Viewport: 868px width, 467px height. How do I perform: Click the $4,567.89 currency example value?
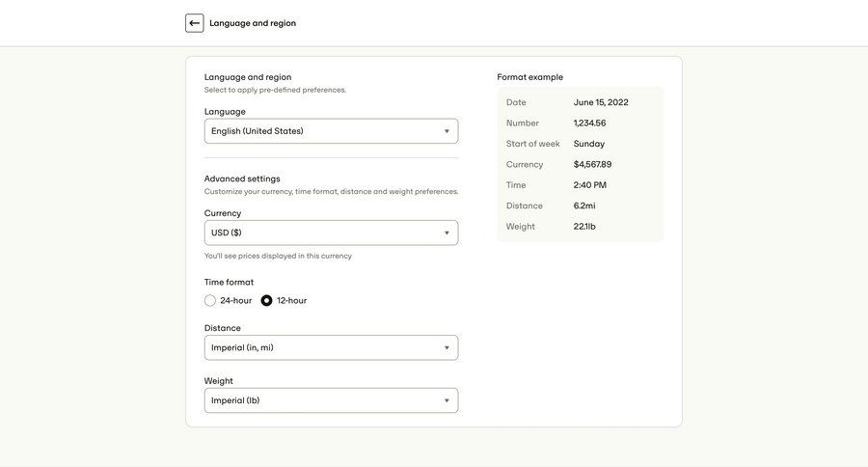pyautogui.click(x=592, y=164)
